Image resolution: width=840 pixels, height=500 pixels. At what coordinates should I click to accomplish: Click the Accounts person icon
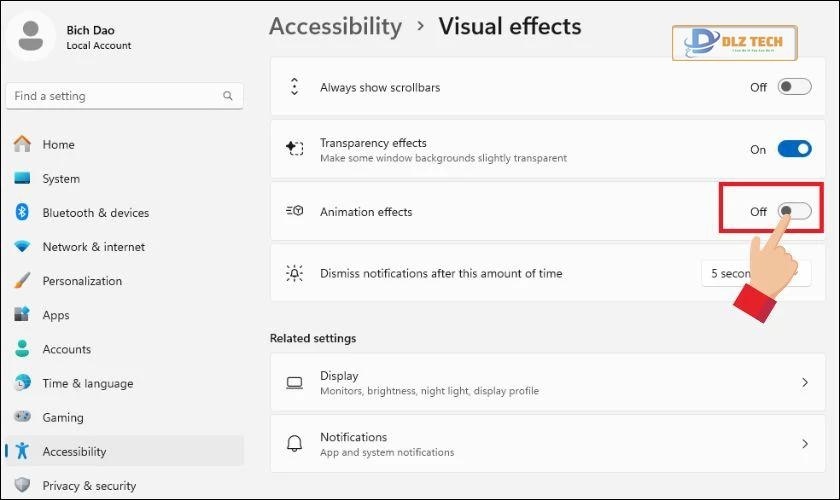tap(22, 349)
